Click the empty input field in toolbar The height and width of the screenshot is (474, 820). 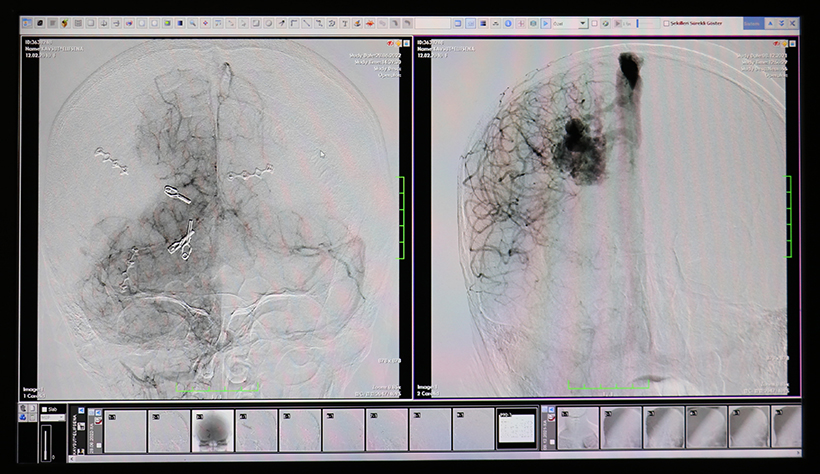point(432,24)
